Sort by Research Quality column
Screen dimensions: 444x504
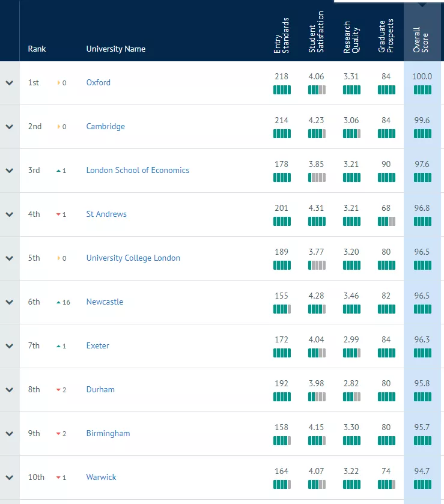351,37
